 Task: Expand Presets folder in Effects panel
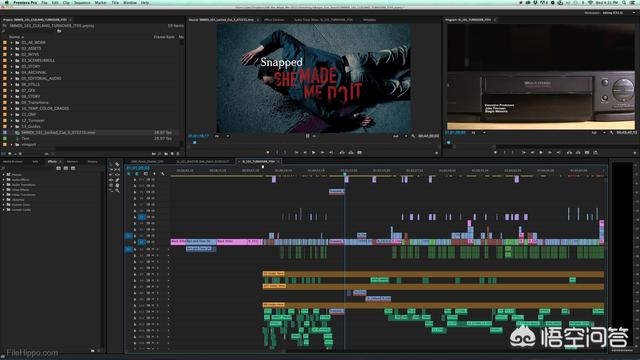tap(4, 175)
